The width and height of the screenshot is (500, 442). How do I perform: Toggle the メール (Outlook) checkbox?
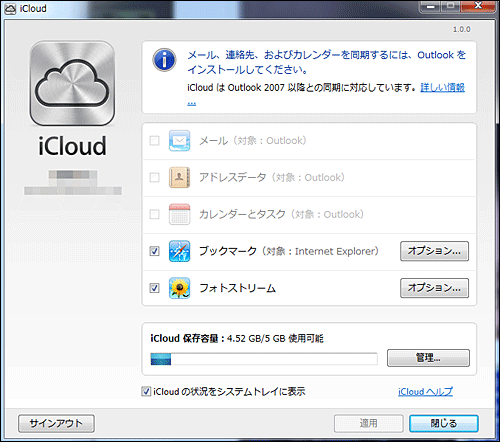(154, 141)
